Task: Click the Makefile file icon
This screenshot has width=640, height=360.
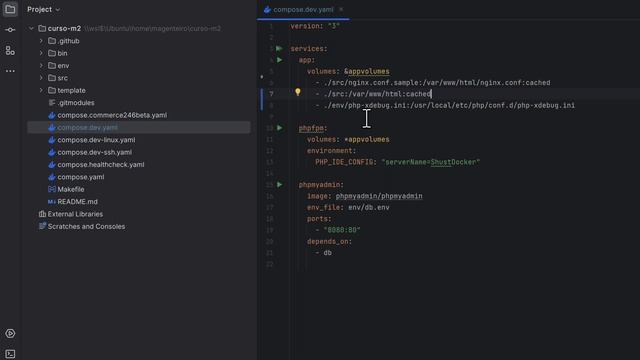Action: pyautogui.click(x=52, y=189)
